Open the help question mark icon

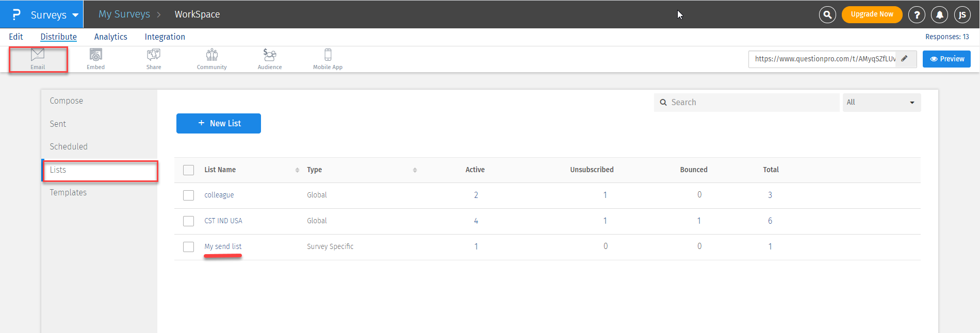(917, 15)
